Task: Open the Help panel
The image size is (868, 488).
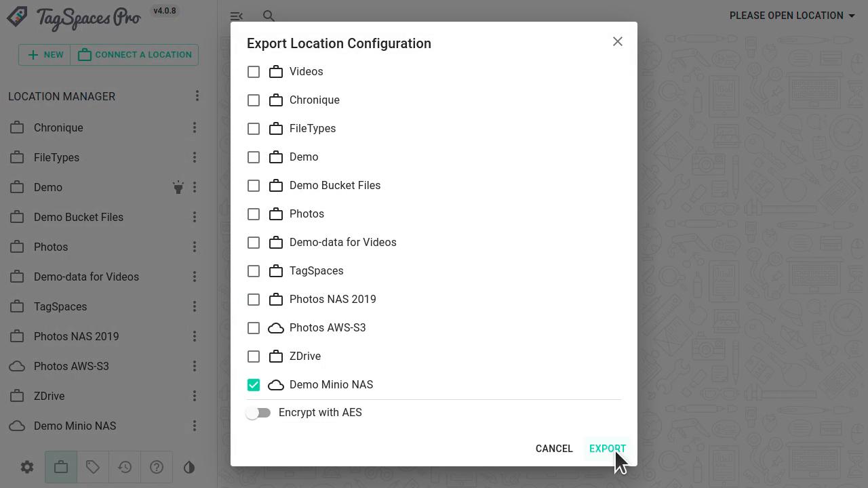Action: [157, 467]
